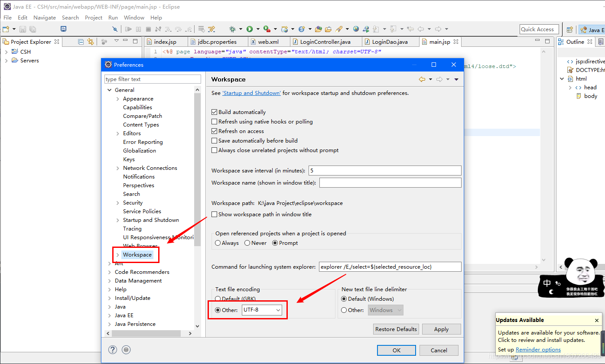Click the New file toolbar icon
The image size is (605, 364).
[6, 29]
